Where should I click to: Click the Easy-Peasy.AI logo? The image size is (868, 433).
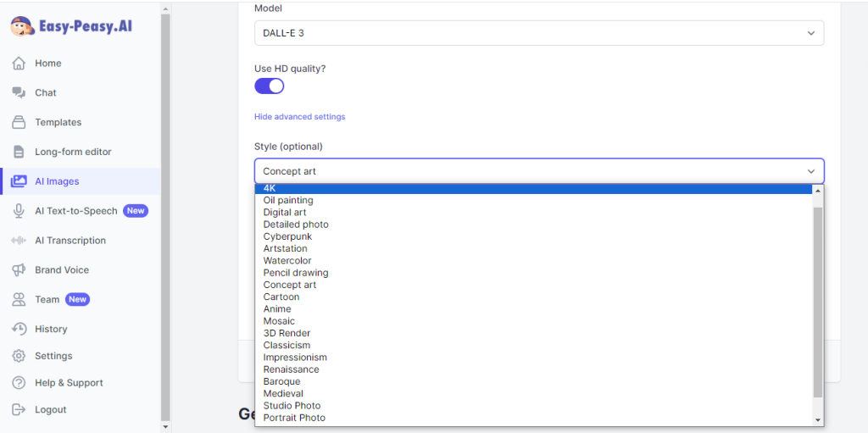coord(71,26)
